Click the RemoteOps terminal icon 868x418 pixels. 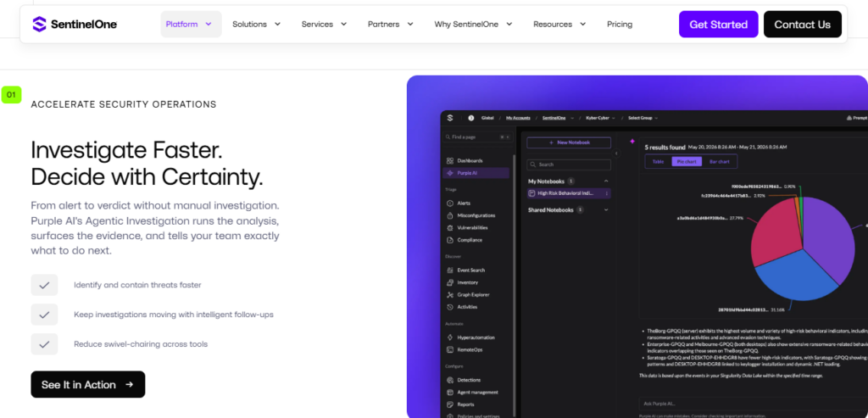(450, 349)
